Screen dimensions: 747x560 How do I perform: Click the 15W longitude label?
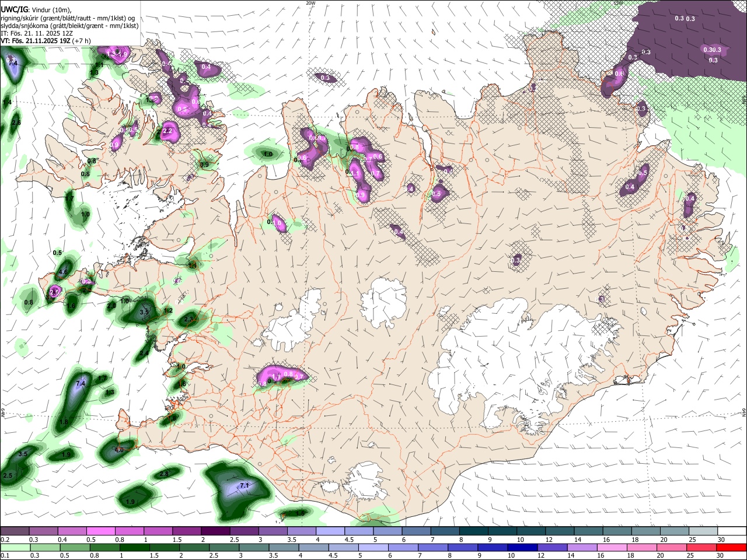(618, 3)
